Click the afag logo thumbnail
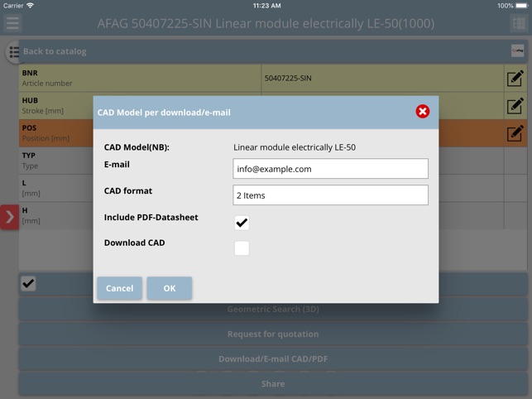This screenshot has width=532, height=399. 517,51
